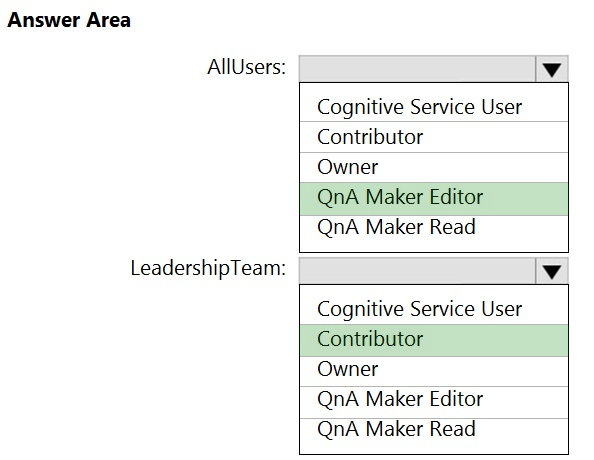Choose Owner in the LeadershipTeam list
The height and width of the screenshot is (460, 594).
pos(434,371)
